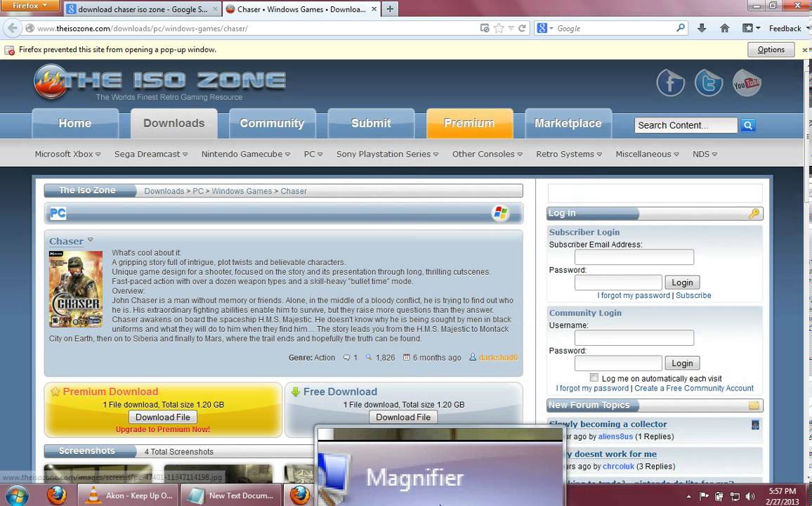This screenshot has height=506, width=812.
Task: Click the key icon in Log In header
Action: pyautogui.click(x=754, y=214)
